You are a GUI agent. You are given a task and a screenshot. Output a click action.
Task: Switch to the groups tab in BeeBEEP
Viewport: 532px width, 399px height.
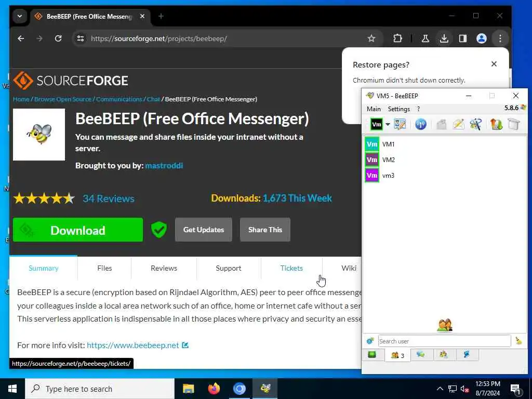(x=444, y=355)
